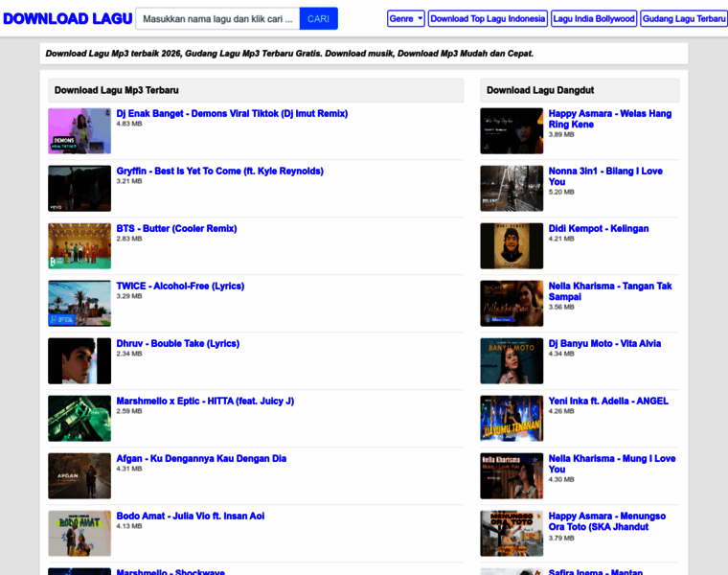Click the TWICE Alcohol-Free thumbnail

pyautogui.click(x=80, y=304)
